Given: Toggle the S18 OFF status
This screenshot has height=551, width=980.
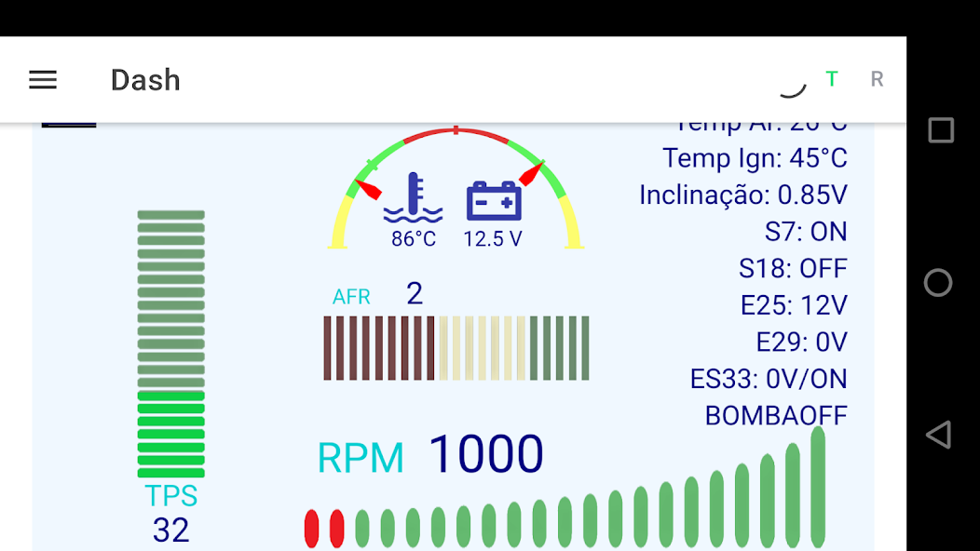Looking at the screenshot, I should [x=793, y=268].
